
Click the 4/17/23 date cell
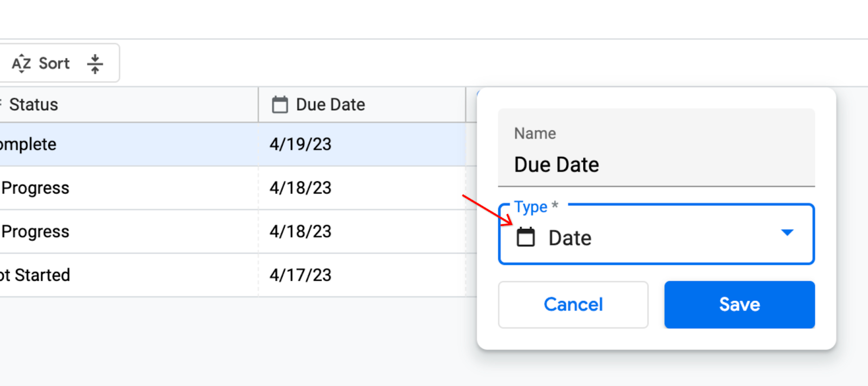[299, 275]
